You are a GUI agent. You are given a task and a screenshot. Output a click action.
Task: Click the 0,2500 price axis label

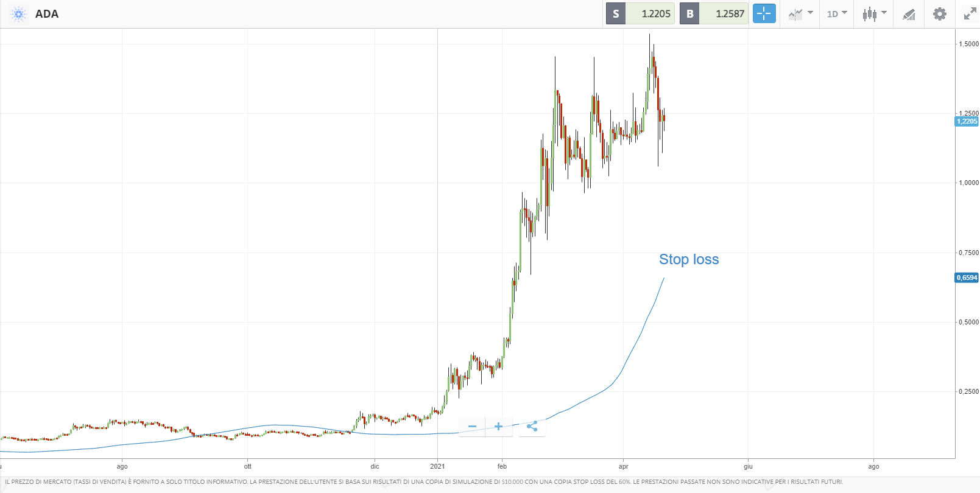[968, 391]
